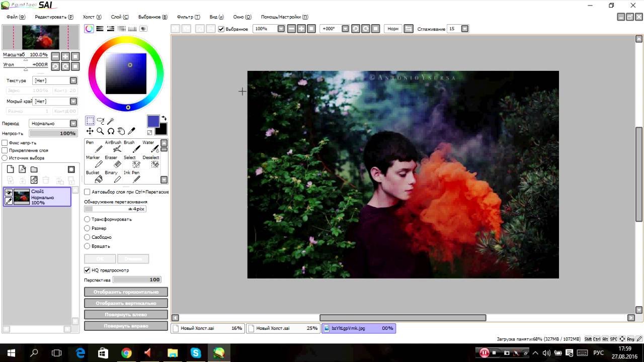This screenshot has width=644, height=362.
Task: Select the Eraser tool
Action: click(x=113, y=161)
